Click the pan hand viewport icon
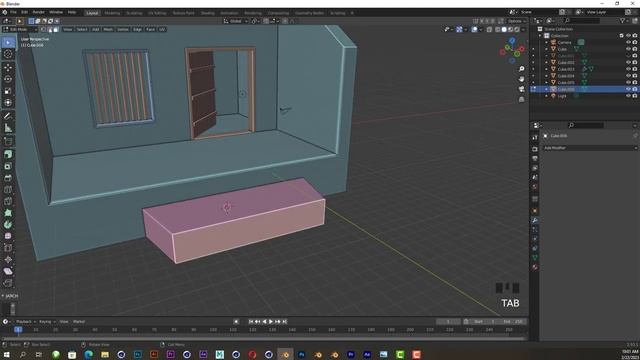640x360 pixels. [x=521, y=79]
